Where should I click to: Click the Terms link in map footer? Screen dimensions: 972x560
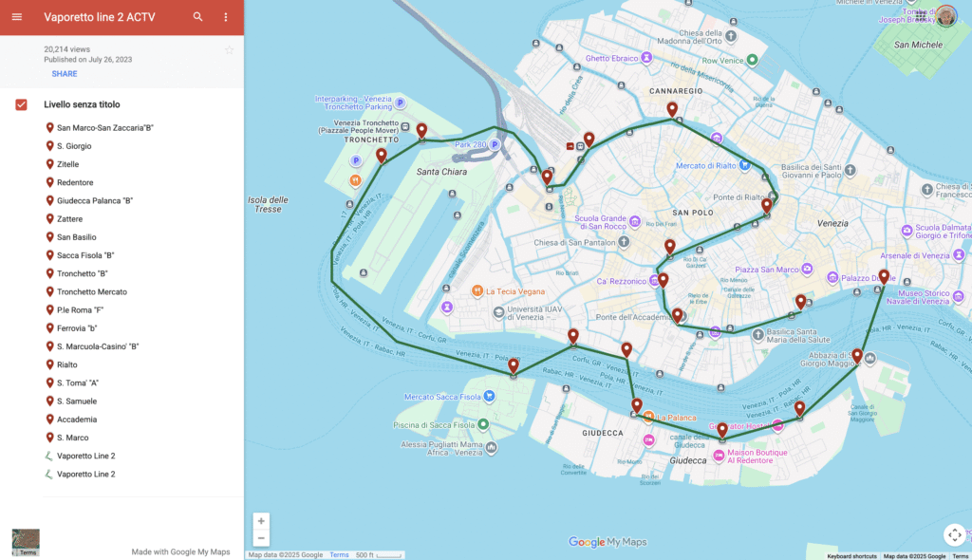pos(339,555)
